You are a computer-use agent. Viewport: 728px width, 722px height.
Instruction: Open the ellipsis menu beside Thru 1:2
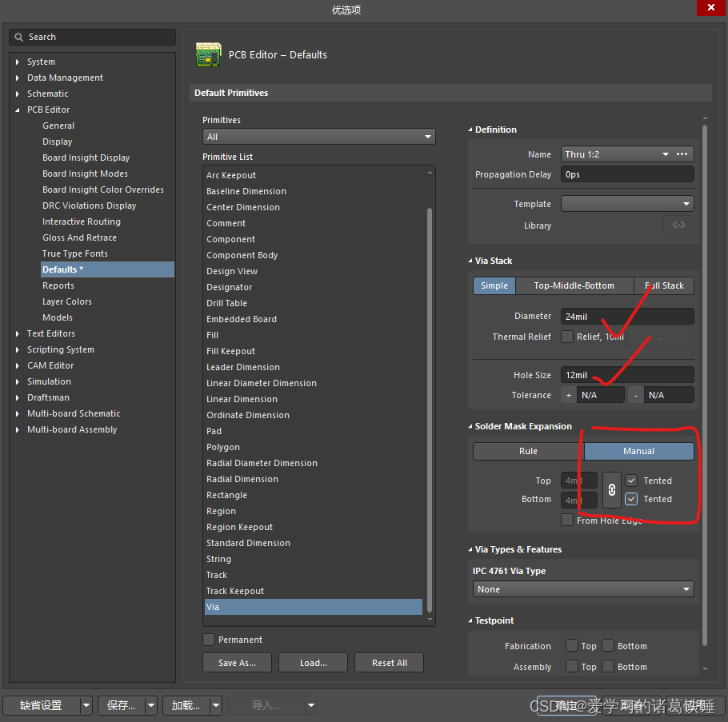click(682, 154)
